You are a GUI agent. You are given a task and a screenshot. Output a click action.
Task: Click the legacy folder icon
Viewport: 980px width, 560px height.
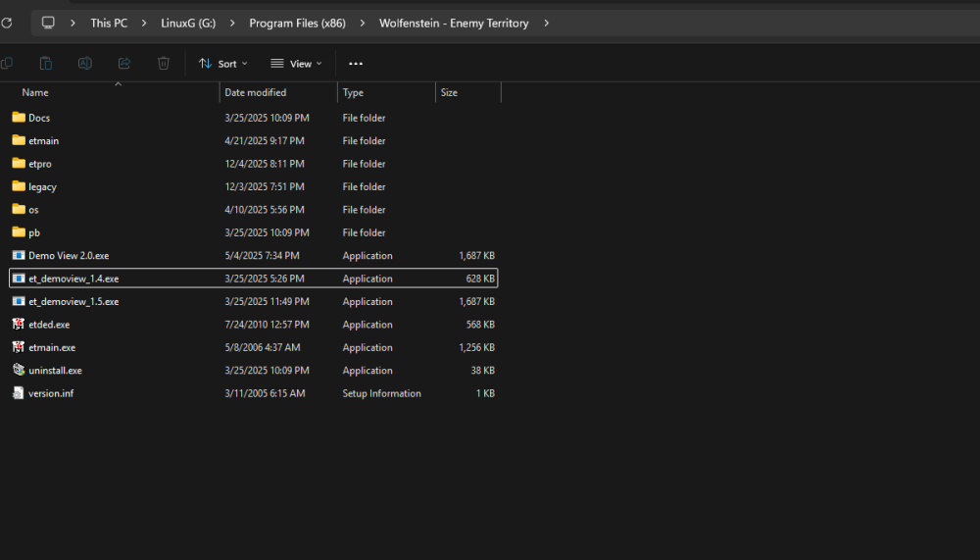point(19,186)
